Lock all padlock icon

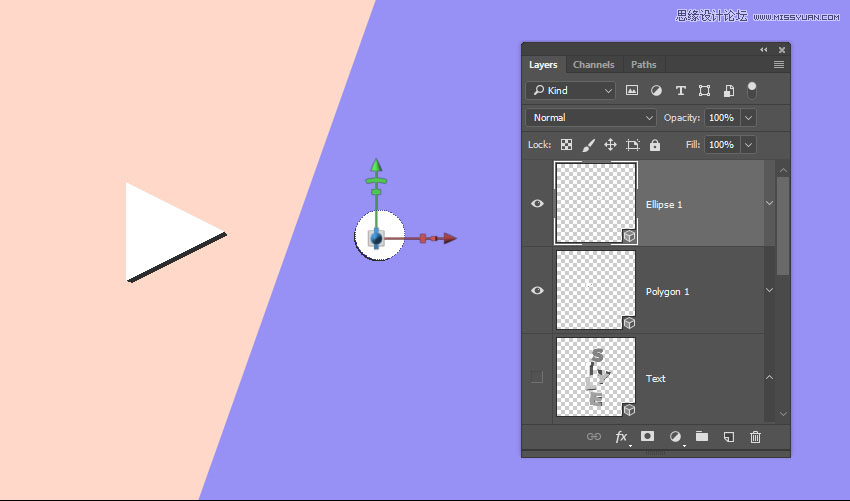click(655, 145)
